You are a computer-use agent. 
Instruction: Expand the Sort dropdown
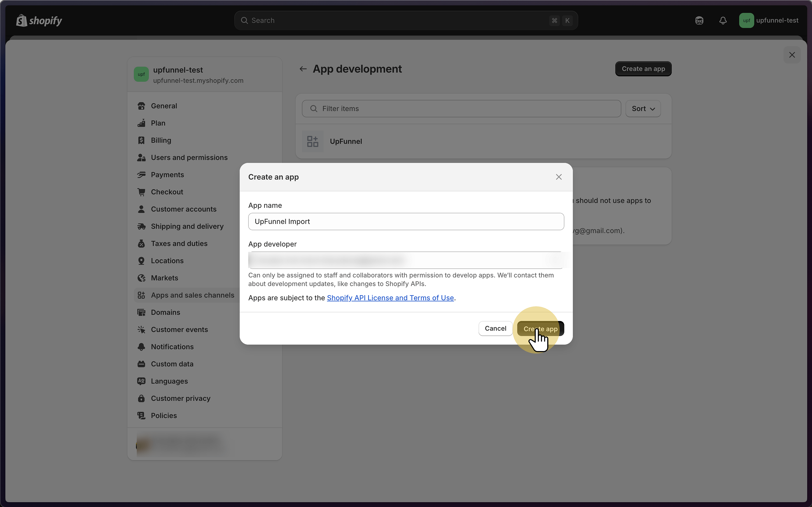point(643,109)
